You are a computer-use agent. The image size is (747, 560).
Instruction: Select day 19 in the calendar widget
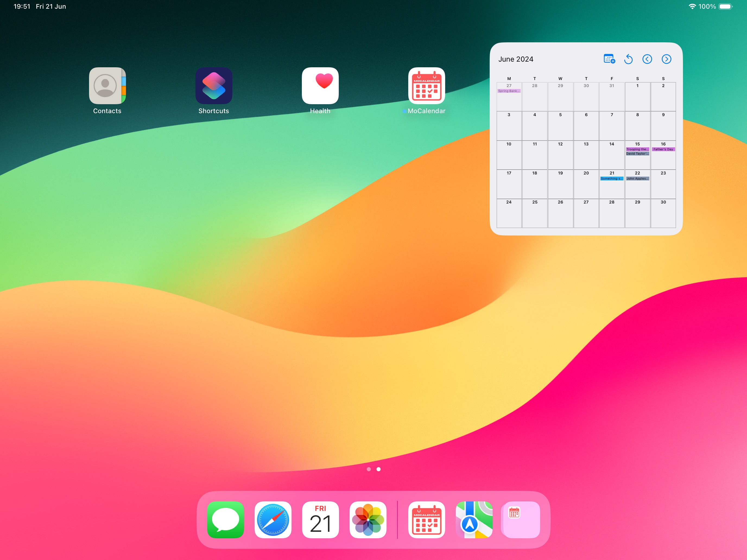click(x=560, y=184)
